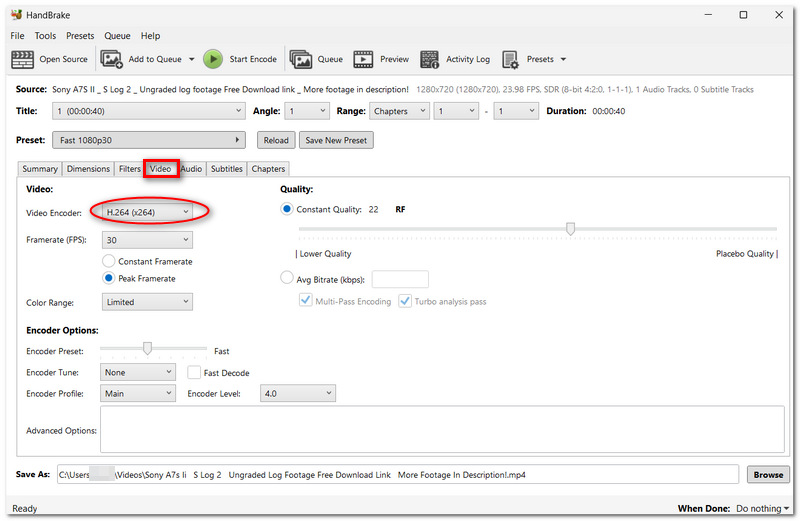This screenshot has width=800, height=521.
Task: Click the Constant Quality RF slider handle
Action: (x=570, y=229)
